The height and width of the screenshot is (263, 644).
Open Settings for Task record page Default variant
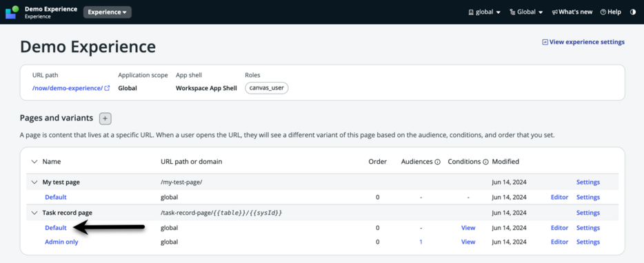588,228
